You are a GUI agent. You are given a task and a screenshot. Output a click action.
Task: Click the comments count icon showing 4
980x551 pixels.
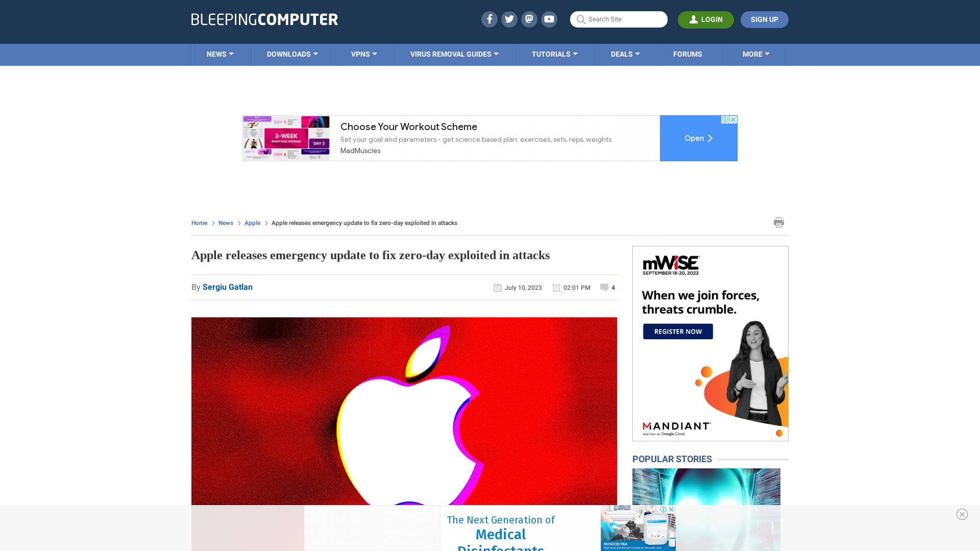point(607,287)
